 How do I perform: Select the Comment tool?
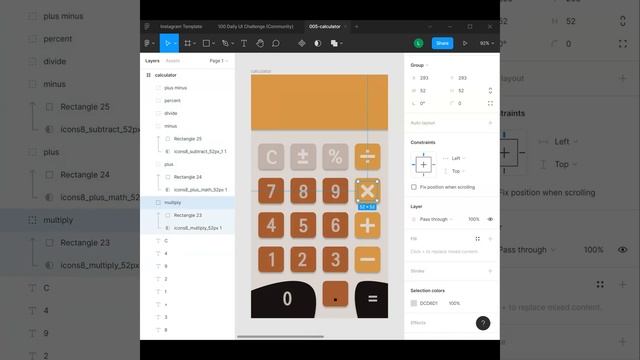coord(276,43)
